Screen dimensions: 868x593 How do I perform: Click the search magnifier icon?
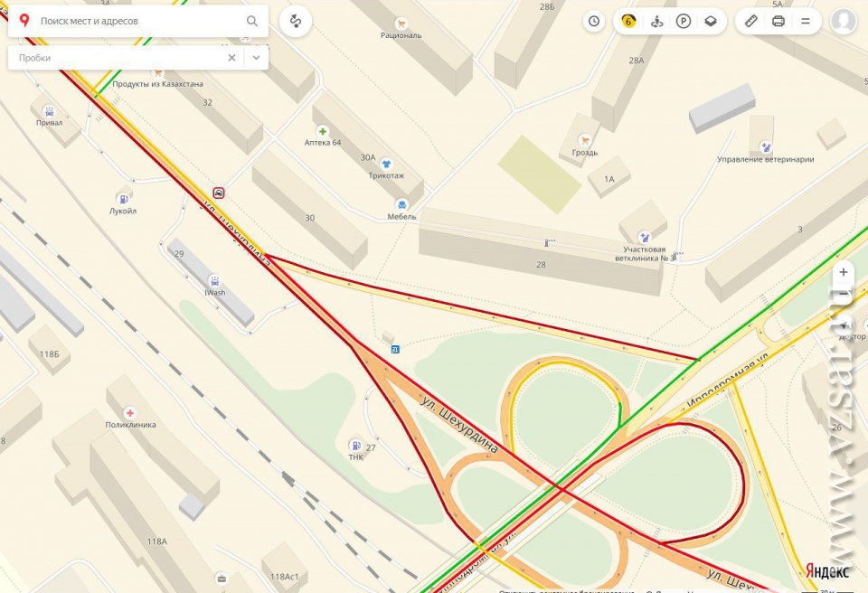tap(252, 21)
